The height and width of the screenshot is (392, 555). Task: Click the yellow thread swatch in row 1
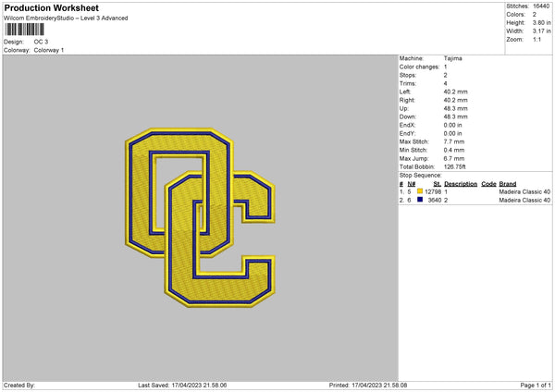pos(420,191)
